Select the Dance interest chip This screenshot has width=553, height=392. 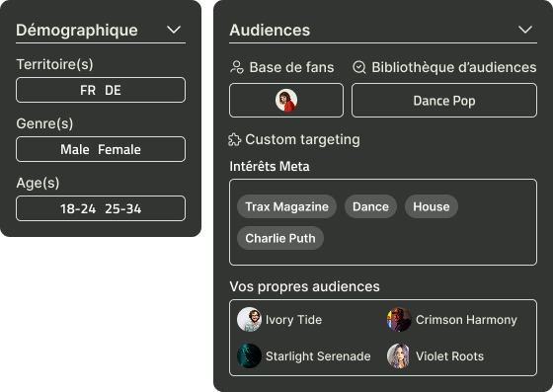point(370,206)
